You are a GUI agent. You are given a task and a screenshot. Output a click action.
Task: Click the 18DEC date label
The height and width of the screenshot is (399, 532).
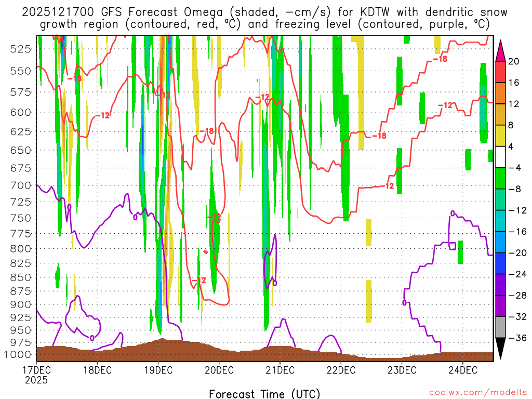[97, 370]
